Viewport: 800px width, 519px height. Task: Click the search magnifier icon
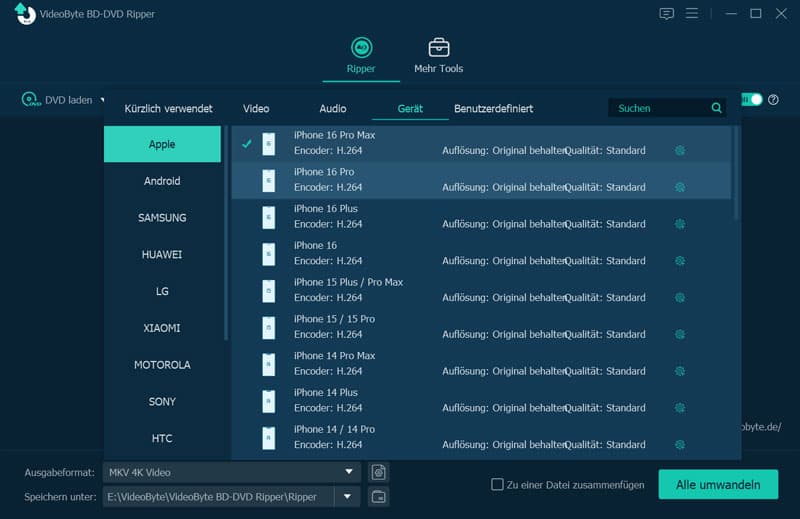(716, 108)
